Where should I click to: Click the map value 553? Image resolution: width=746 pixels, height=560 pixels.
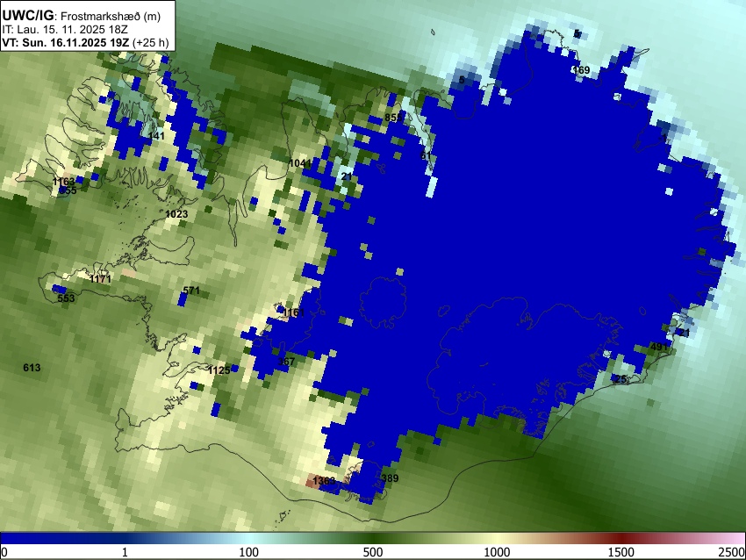pyautogui.click(x=66, y=298)
